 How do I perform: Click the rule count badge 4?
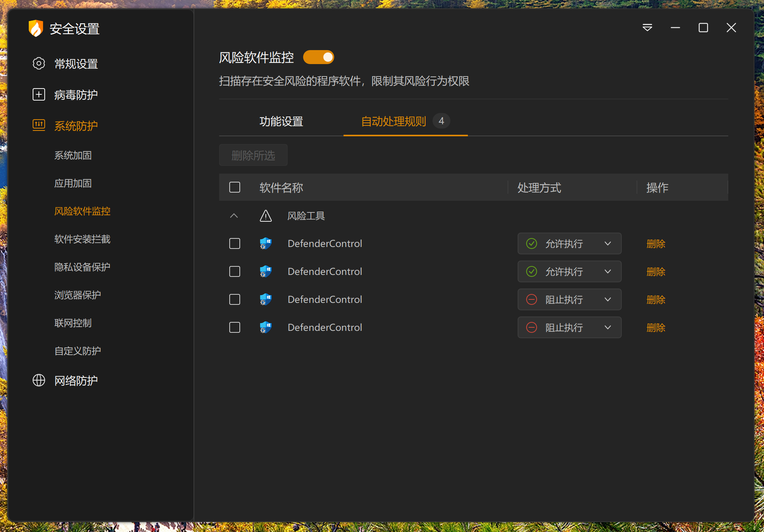(x=441, y=121)
